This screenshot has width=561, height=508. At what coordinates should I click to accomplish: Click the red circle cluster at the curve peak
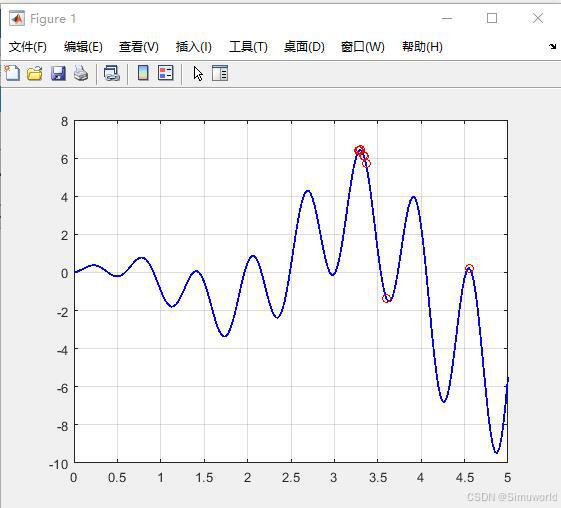point(360,150)
